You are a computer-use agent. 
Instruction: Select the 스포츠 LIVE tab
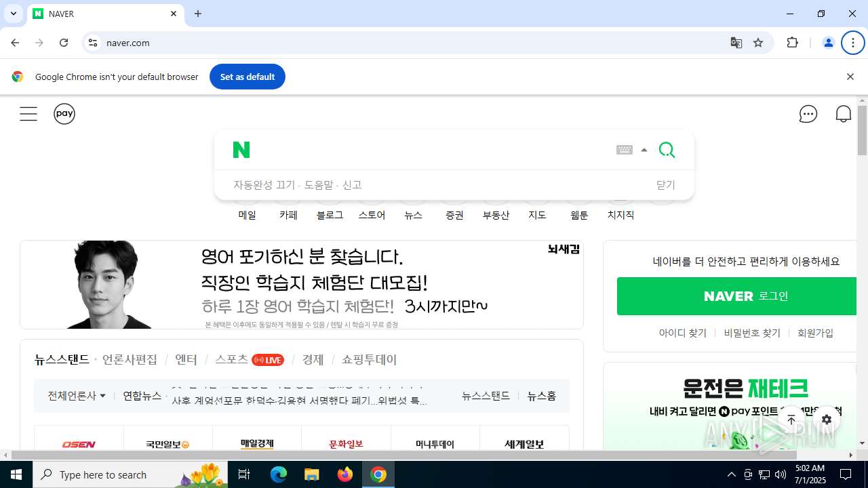(249, 359)
